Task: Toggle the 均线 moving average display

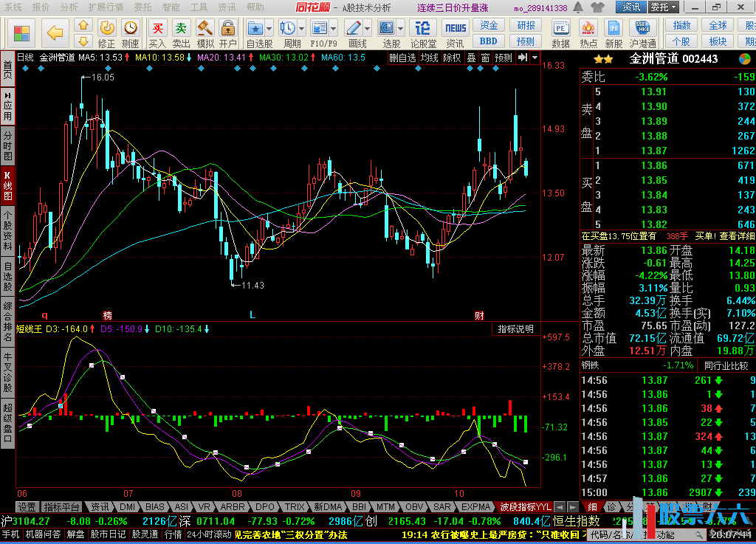Action: point(429,58)
